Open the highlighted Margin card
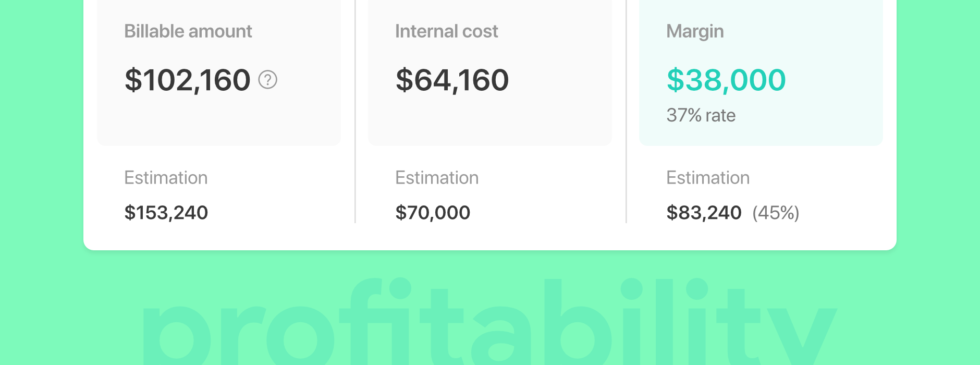 point(761,73)
